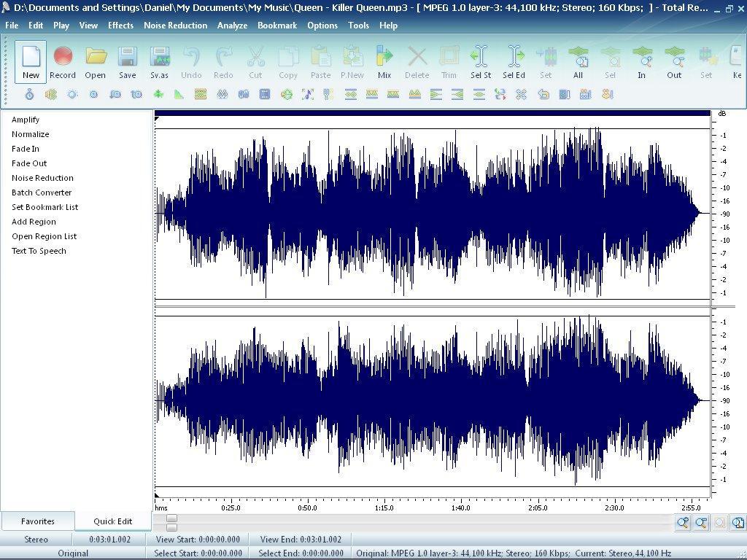Select All audio using the All icon
The image size is (747, 560).
point(578,61)
